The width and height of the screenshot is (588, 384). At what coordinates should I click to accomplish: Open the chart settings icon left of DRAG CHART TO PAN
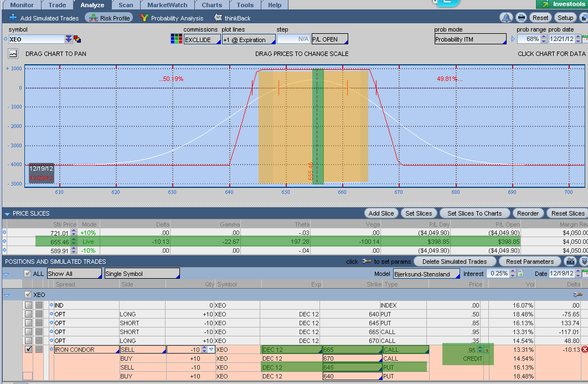pyautogui.click(x=13, y=54)
